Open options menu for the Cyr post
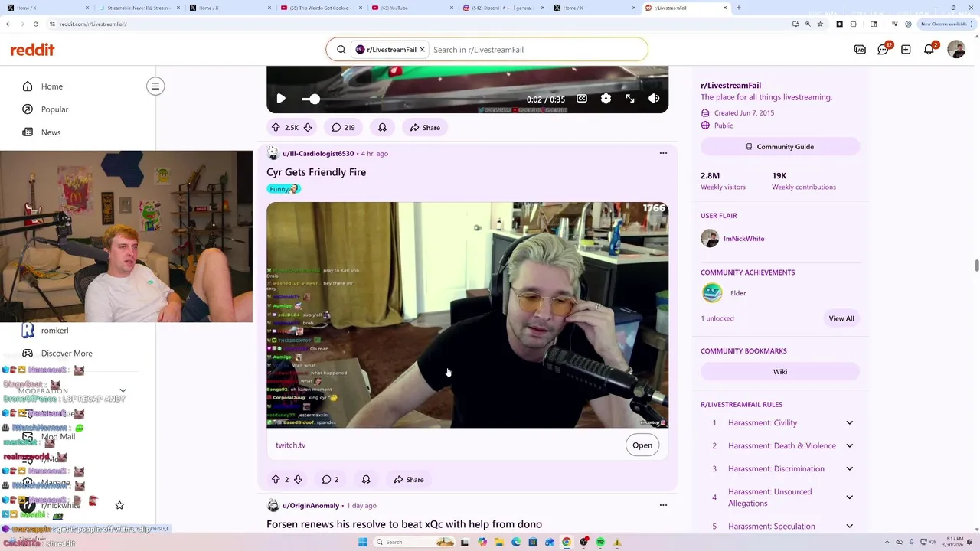The height and width of the screenshot is (551, 980). (663, 153)
